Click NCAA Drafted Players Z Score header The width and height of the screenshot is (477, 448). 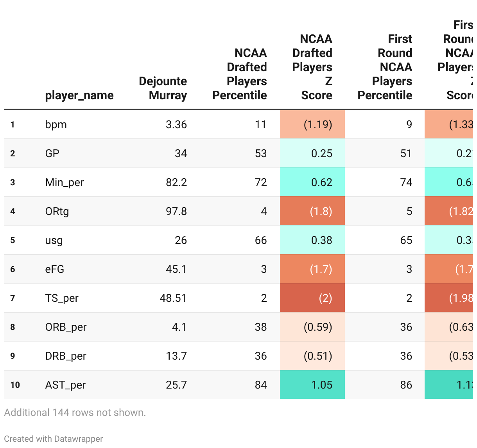[x=312, y=67]
